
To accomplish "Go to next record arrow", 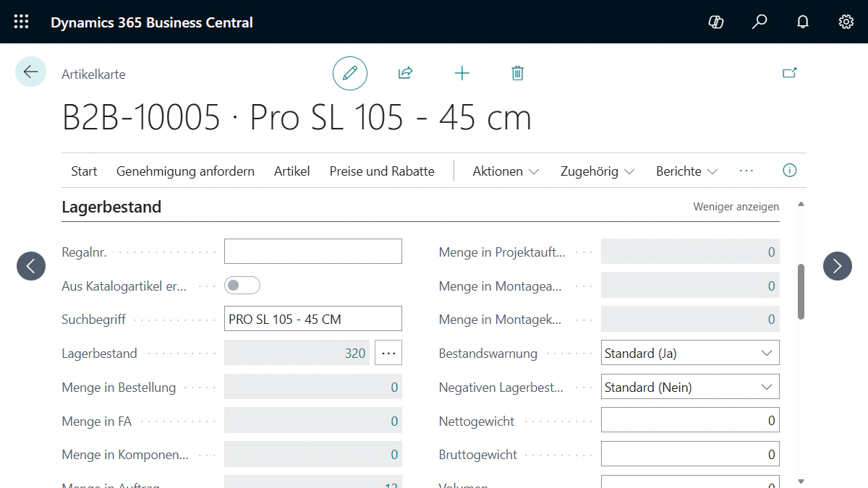I will (x=838, y=266).
